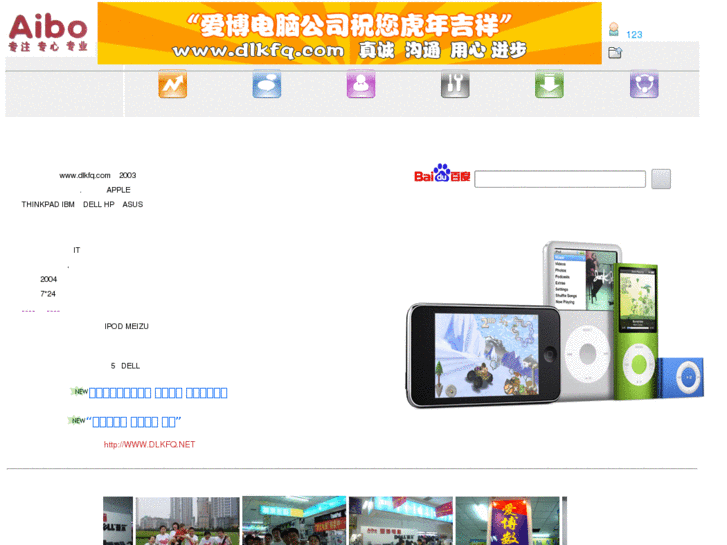Viewport: 727px width, 545px height.
Task: Open the green download arrow nav icon
Action: (x=549, y=84)
